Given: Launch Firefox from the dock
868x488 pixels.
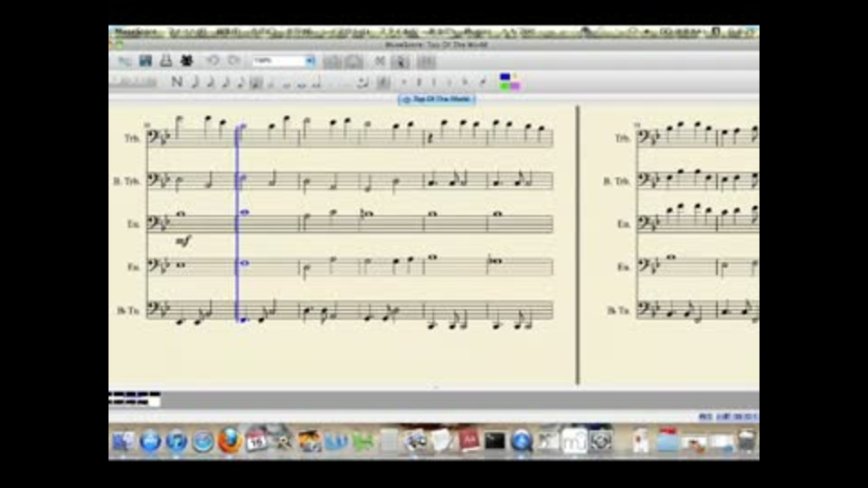Looking at the screenshot, I should pos(230,441).
